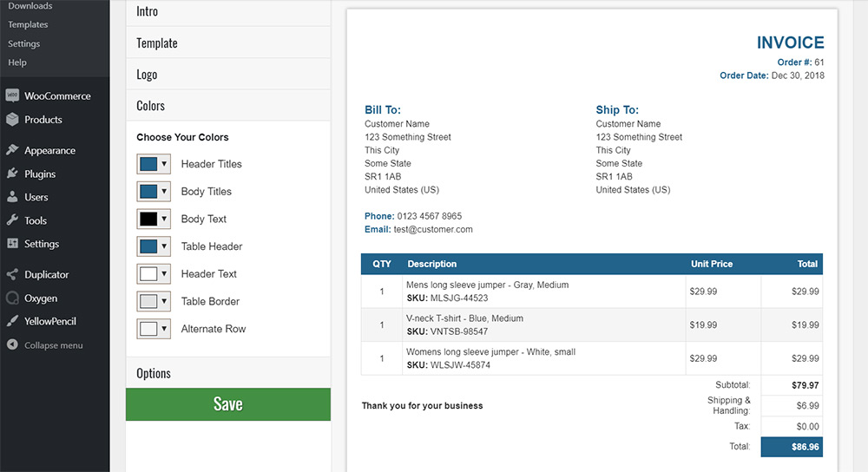Click the Tools wrench icon
The width and height of the screenshot is (868, 472).
coord(12,220)
